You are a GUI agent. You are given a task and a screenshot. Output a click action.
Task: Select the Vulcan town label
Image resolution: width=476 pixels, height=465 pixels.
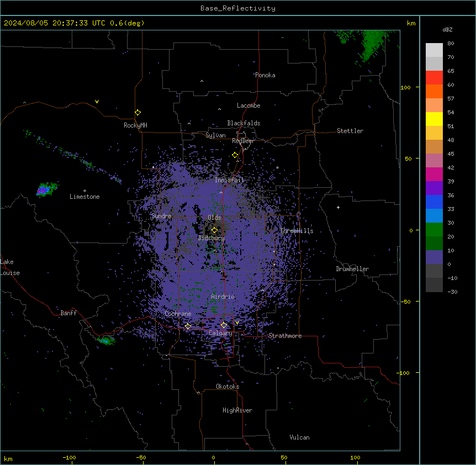(x=299, y=437)
